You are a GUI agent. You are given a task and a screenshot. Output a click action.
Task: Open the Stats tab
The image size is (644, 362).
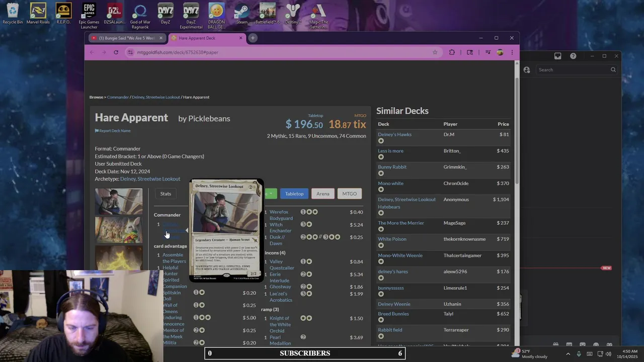point(166,194)
